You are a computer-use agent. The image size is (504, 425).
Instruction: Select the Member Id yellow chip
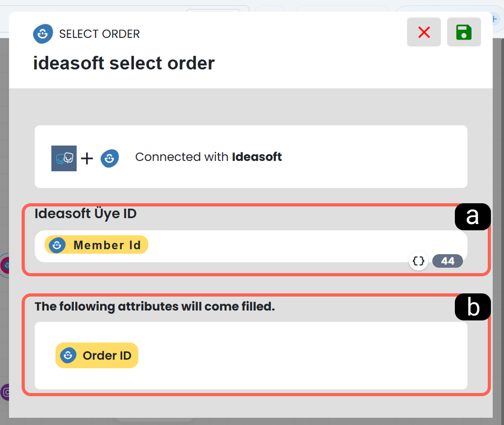pos(96,245)
